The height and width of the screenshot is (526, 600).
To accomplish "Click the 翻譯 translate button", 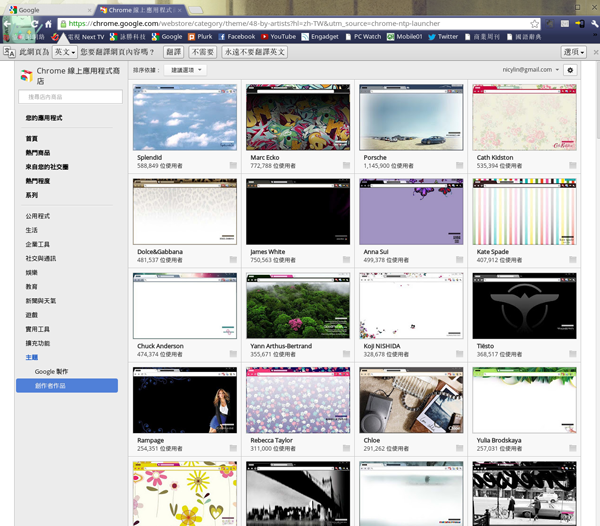I will [174, 52].
